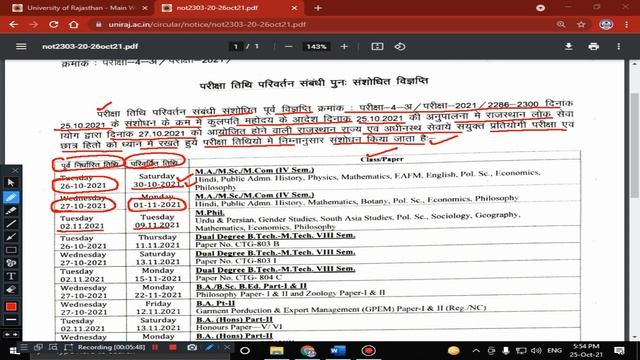The height and width of the screenshot is (360, 640).
Task: Close the University of Rajasthan tab
Action: [145, 8]
